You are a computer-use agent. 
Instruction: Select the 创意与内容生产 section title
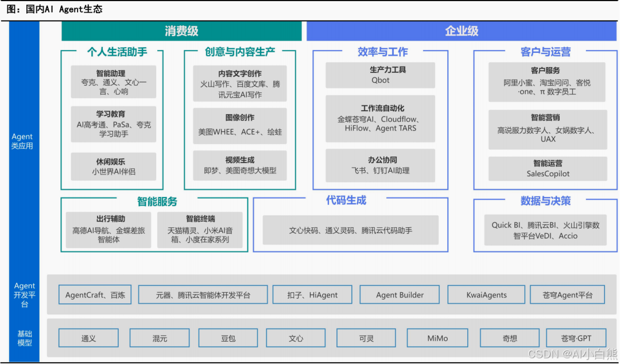click(x=239, y=52)
